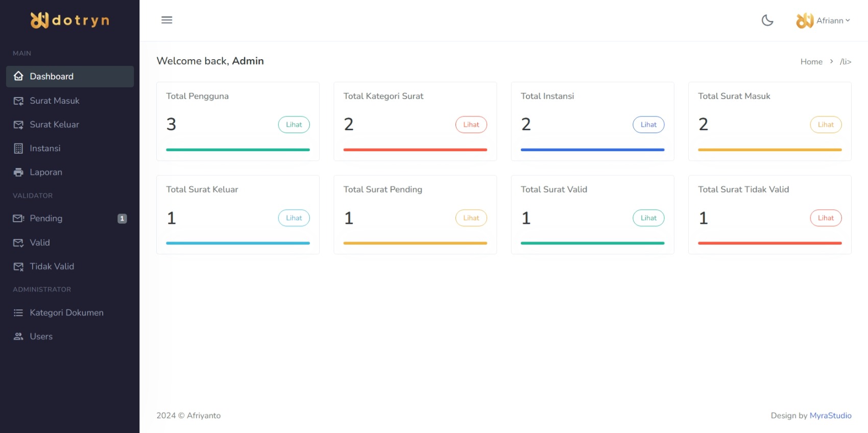Open the MyraStudio footer link
The width and height of the screenshot is (868, 433).
click(x=830, y=416)
